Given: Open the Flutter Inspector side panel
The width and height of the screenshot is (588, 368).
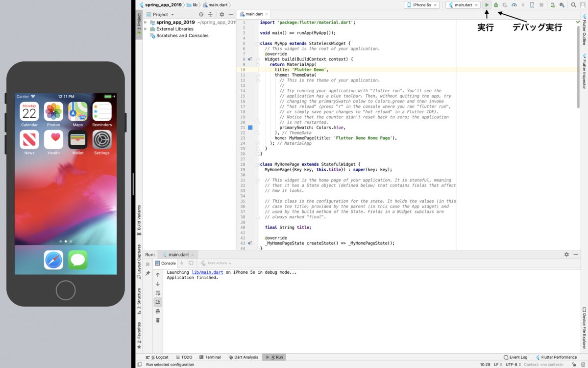Looking at the screenshot, I should [584, 72].
